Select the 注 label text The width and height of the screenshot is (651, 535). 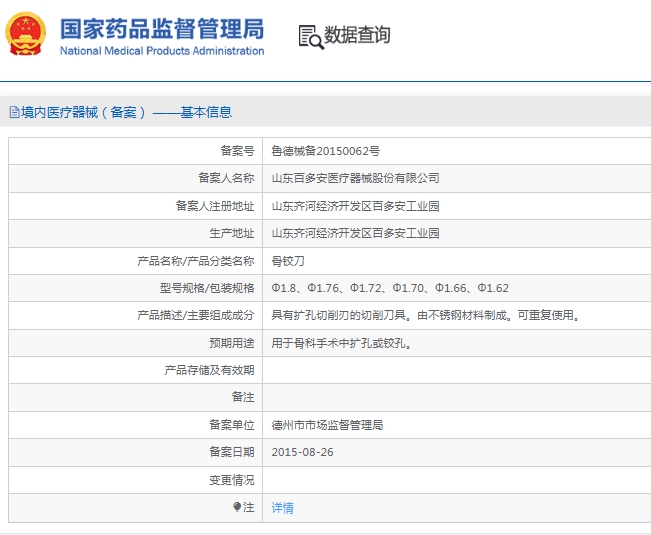(249, 507)
